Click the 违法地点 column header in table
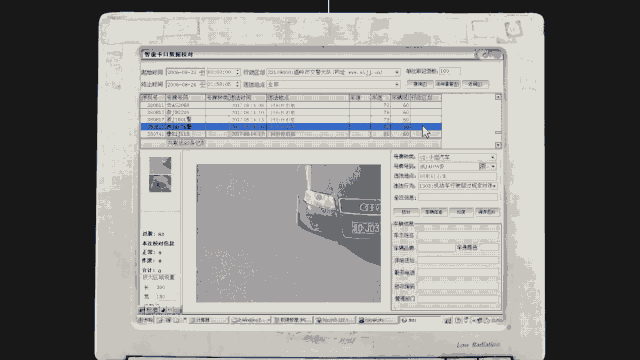 308,98
